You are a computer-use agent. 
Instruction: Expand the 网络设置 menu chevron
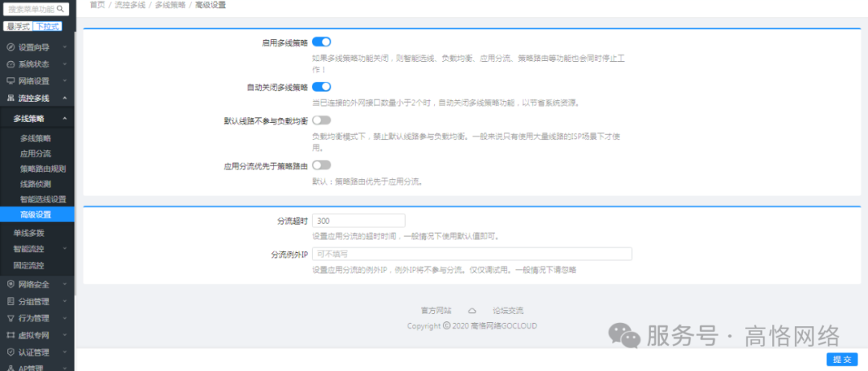coord(65,81)
